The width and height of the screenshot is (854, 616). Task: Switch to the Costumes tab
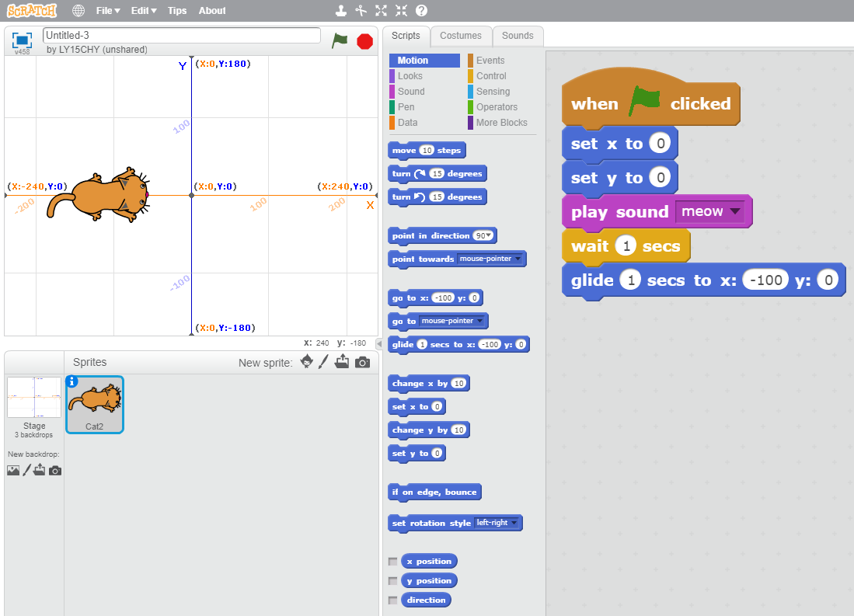[461, 36]
